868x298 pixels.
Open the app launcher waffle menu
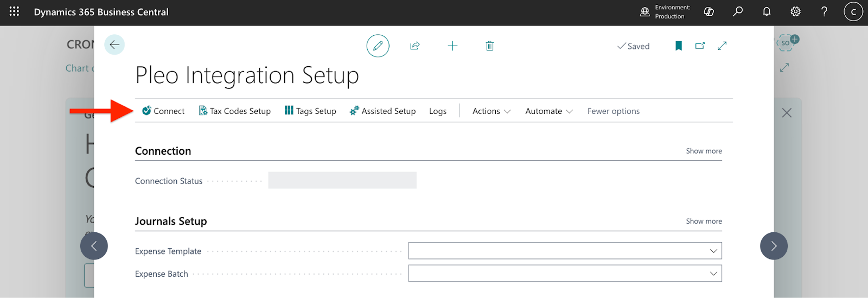coord(14,11)
